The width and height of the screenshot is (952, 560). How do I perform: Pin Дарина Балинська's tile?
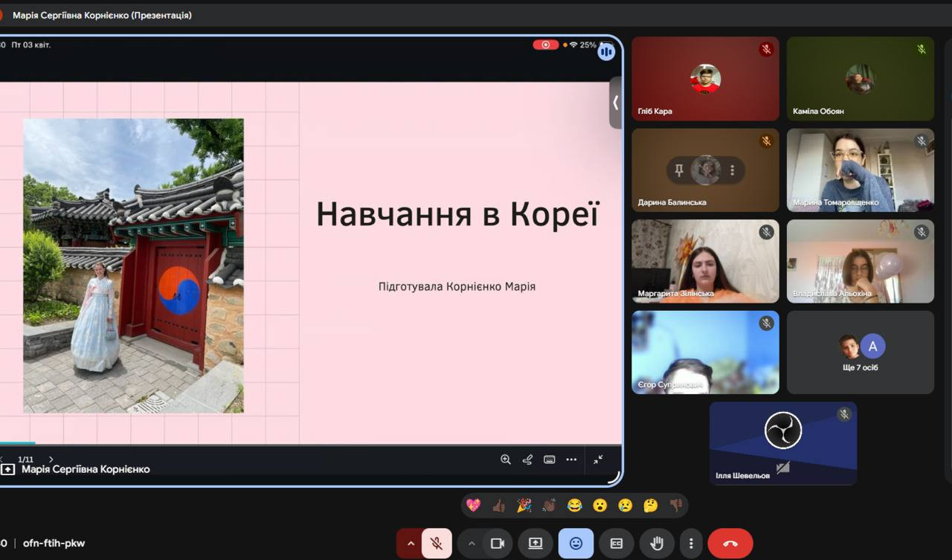click(x=678, y=170)
